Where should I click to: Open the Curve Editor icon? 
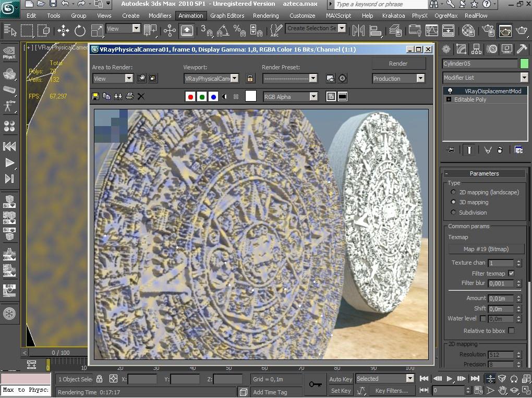[x=431, y=31]
